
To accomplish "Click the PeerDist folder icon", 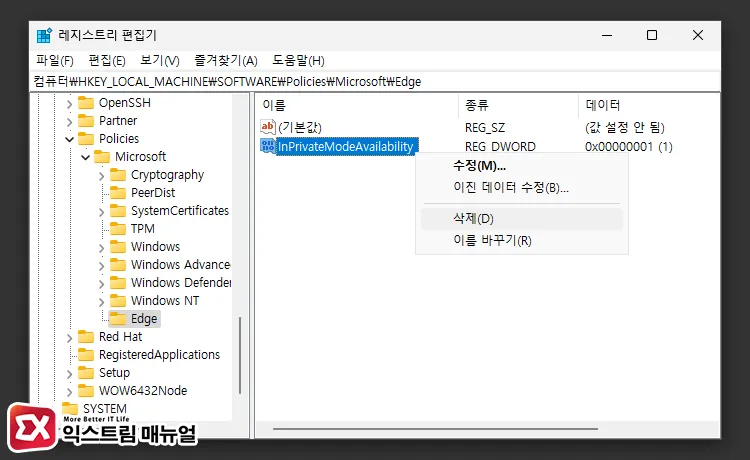I will 118,193.
